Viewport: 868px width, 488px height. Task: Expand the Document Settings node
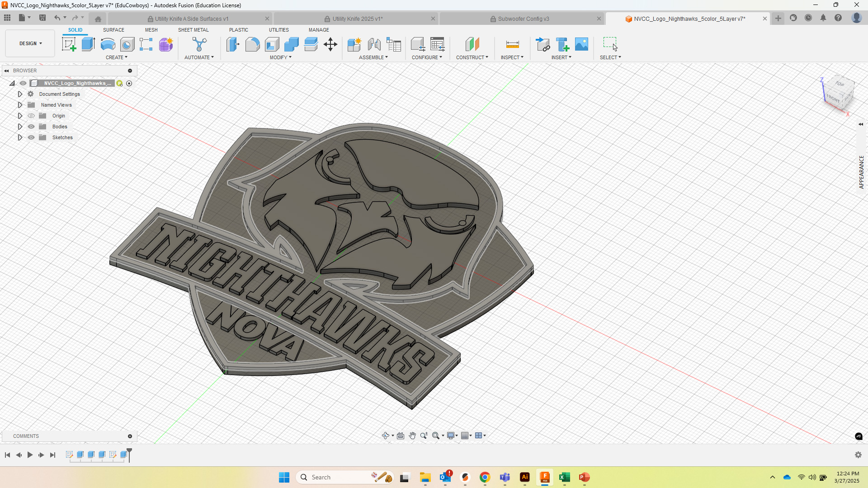(20, 94)
